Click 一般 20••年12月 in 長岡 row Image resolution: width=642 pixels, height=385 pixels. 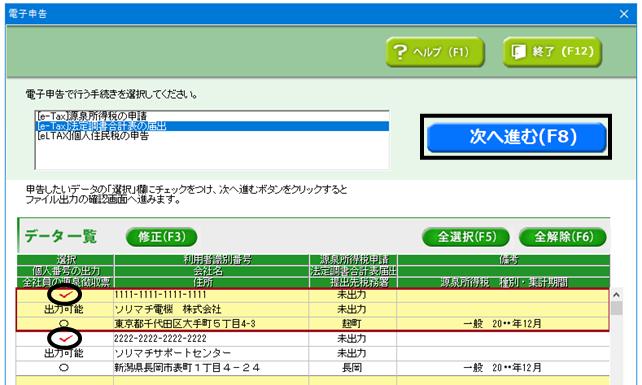[x=502, y=367]
